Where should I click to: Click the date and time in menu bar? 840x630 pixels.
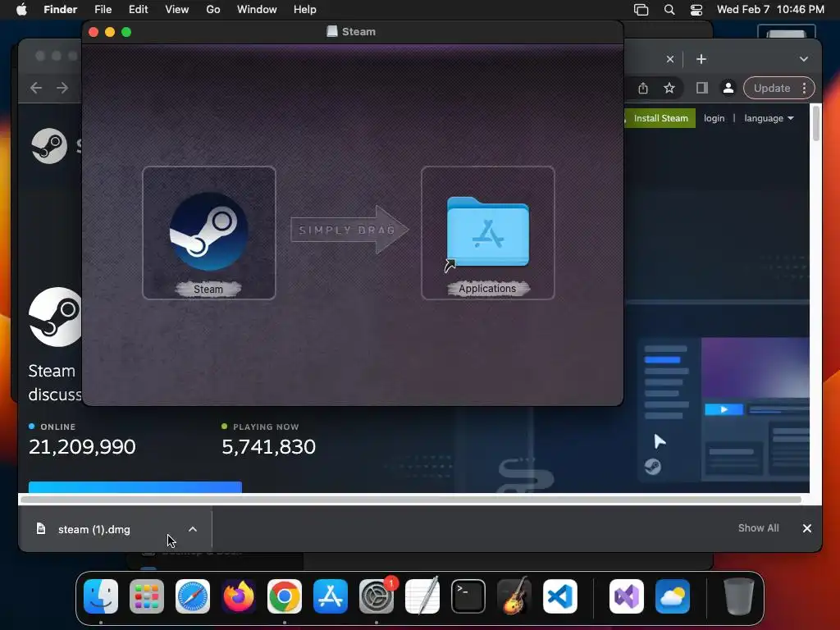point(770,10)
